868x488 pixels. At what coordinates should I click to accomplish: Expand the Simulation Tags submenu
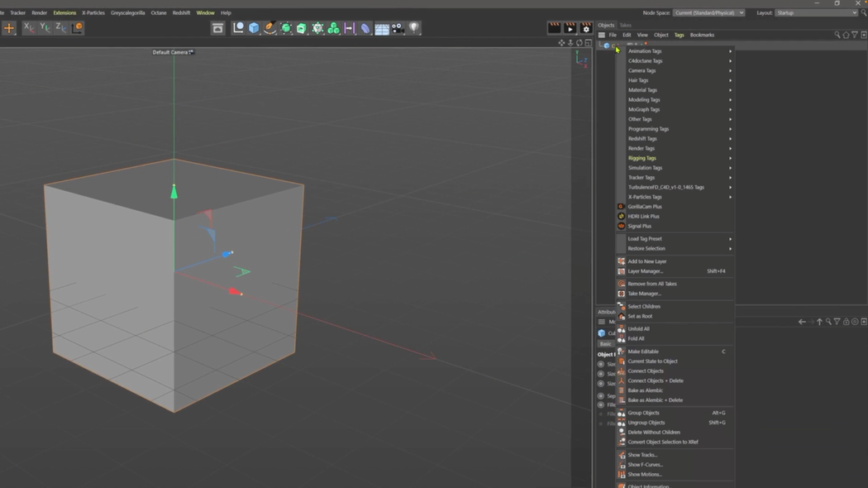[x=653, y=168]
